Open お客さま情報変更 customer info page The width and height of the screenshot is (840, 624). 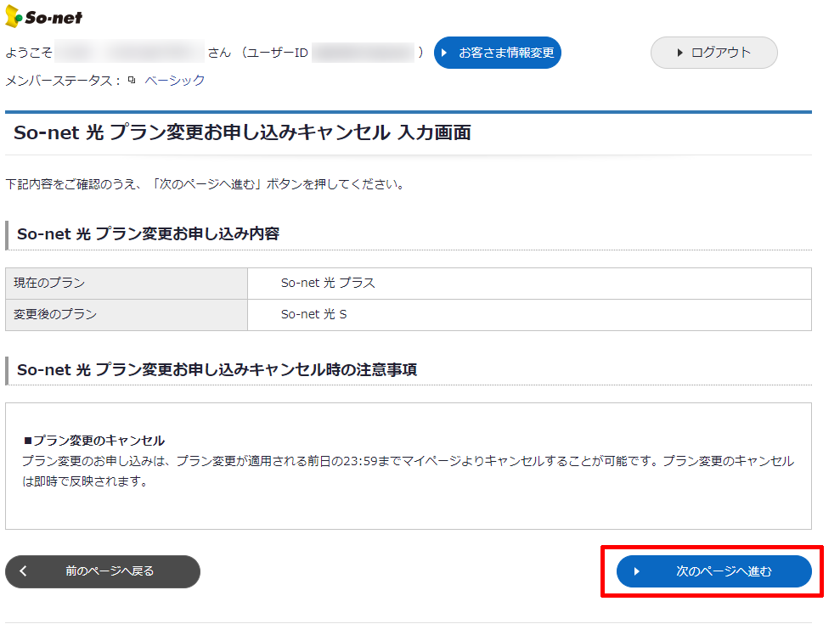(498, 53)
